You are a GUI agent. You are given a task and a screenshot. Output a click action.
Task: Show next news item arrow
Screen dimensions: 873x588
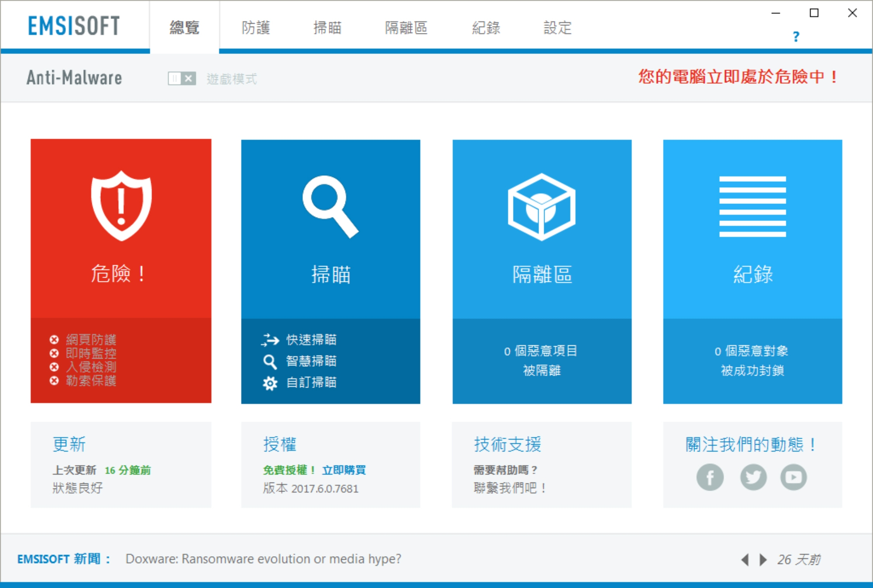tap(762, 559)
